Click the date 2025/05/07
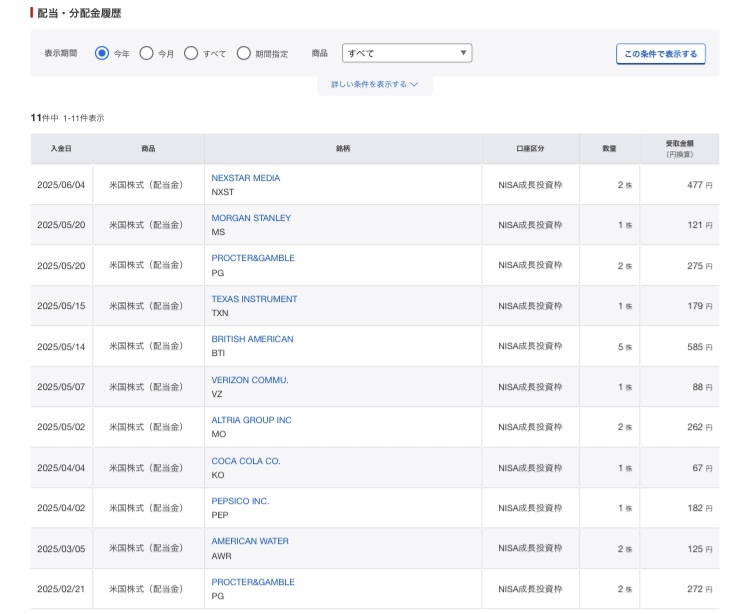The width and height of the screenshot is (750, 614). pos(61,387)
